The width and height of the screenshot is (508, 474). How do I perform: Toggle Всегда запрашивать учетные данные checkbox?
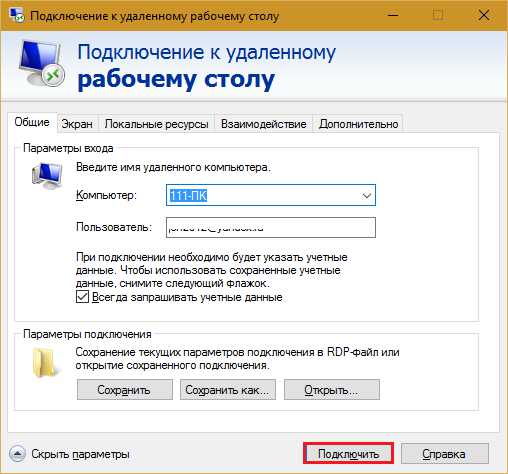(x=82, y=297)
